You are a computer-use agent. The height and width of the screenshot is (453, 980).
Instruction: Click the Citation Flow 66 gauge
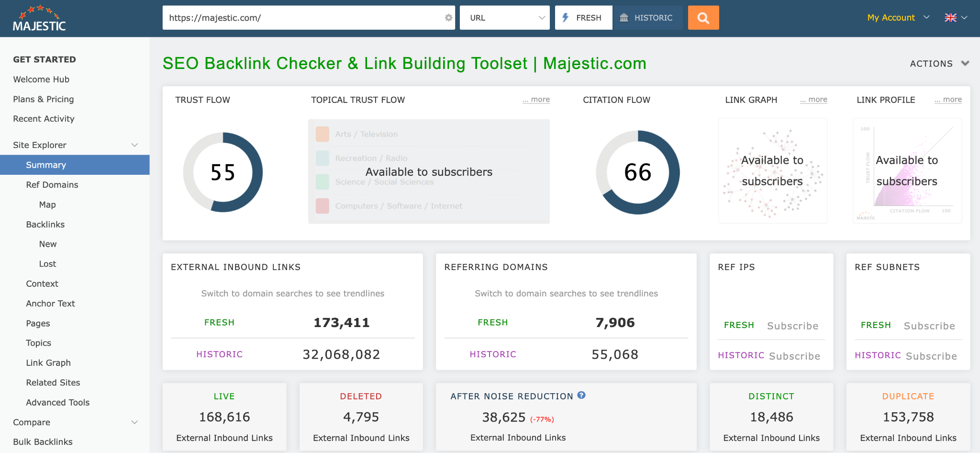[638, 172]
